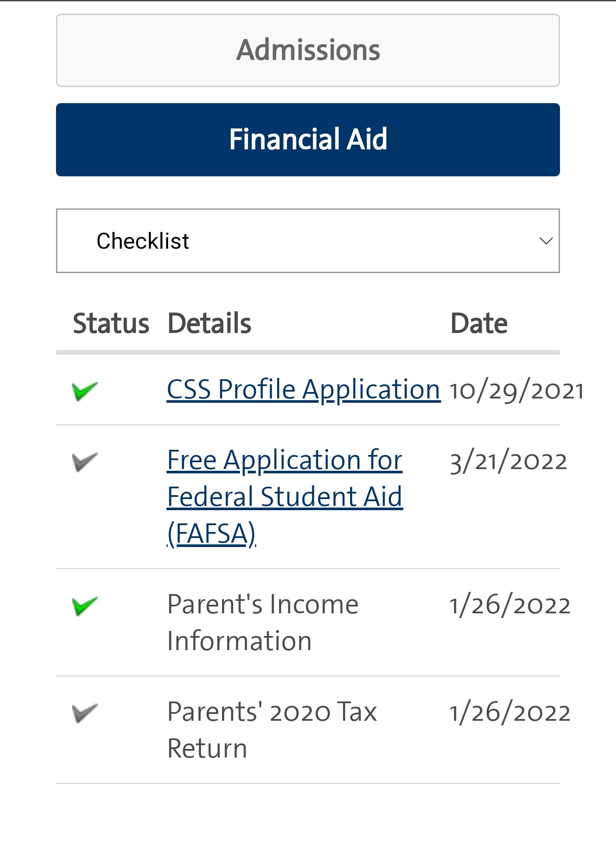The image size is (616, 841).
Task: Open Free Application for Federal Student Aid link
Action: coord(284,478)
